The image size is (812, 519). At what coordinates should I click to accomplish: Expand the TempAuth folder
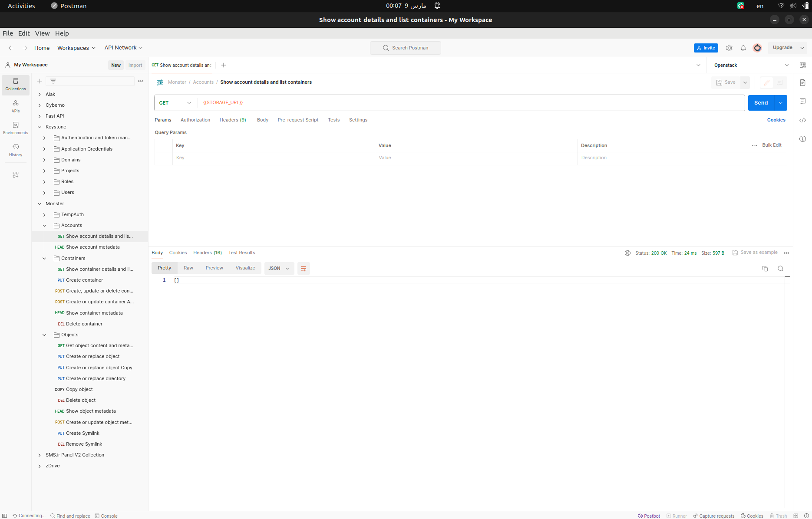[x=44, y=215]
